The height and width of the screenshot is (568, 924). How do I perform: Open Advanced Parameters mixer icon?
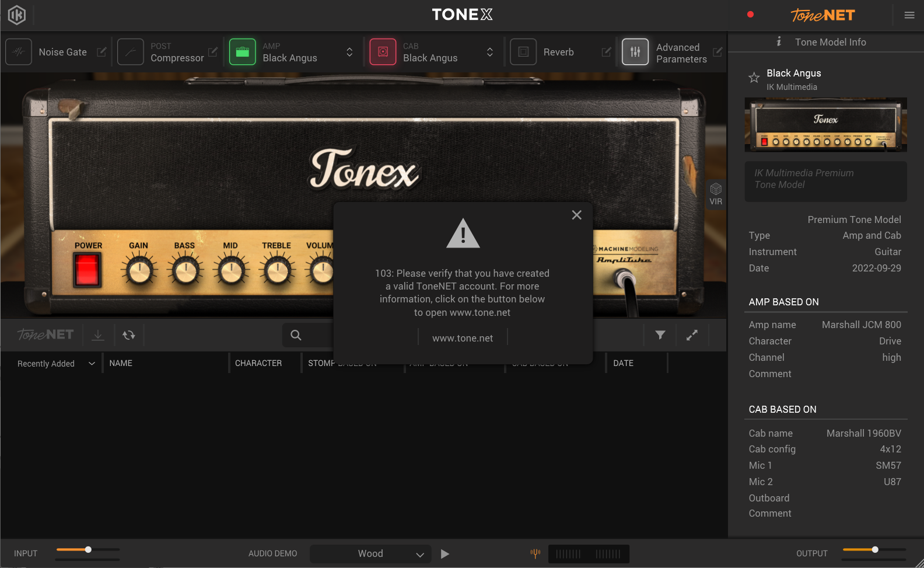(x=635, y=52)
